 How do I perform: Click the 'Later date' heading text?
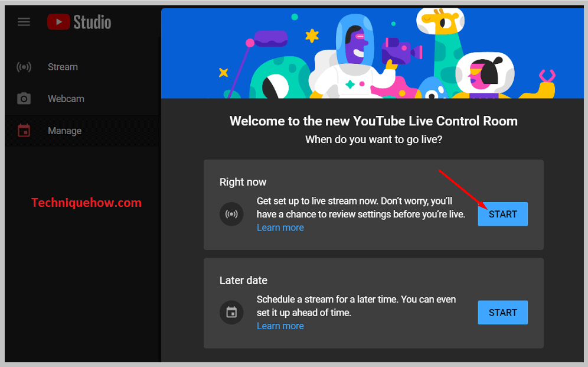[243, 280]
